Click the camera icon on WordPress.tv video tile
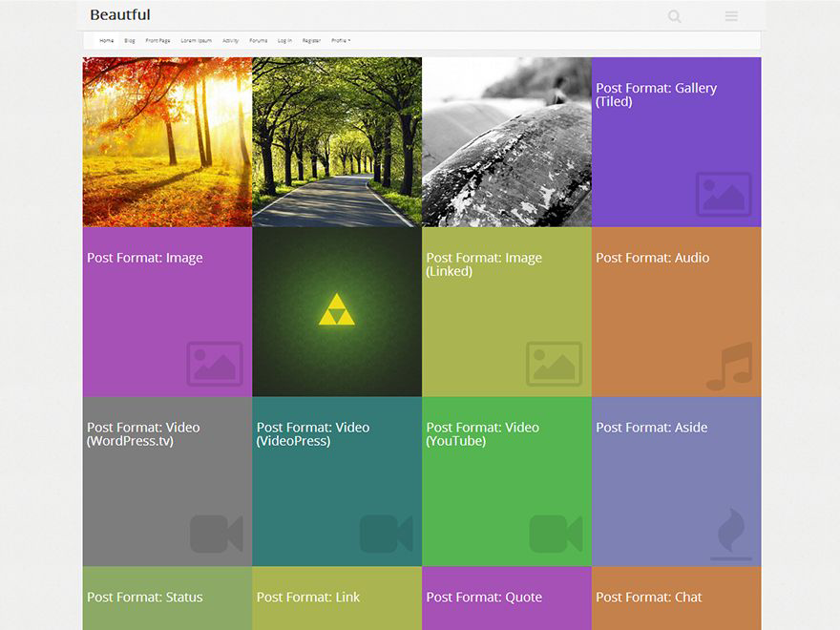Viewport: 840px width, 630px height. 216,534
